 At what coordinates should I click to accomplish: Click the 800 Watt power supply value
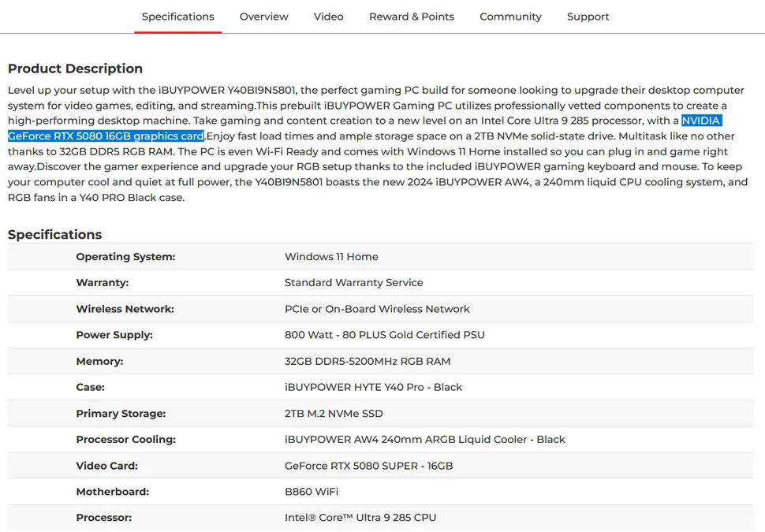tap(384, 335)
